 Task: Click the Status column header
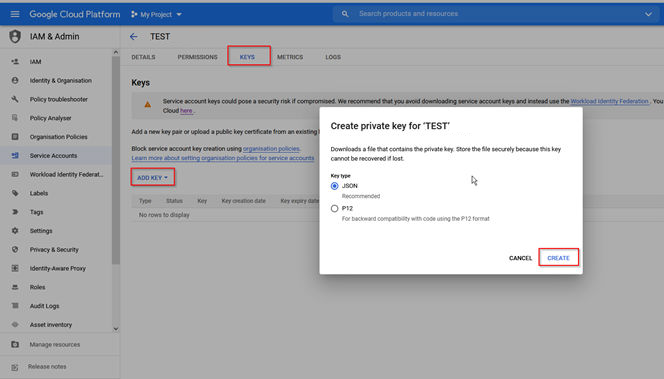pyautogui.click(x=174, y=201)
